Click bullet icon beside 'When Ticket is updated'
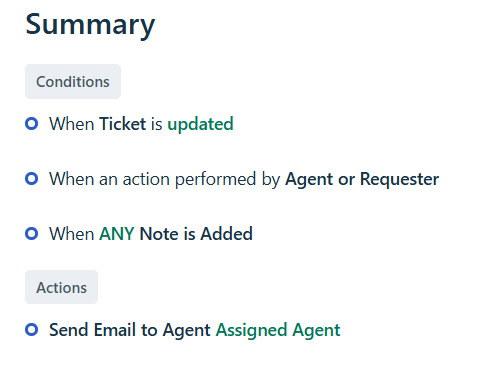The image size is (502, 387). click(x=32, y=124)
